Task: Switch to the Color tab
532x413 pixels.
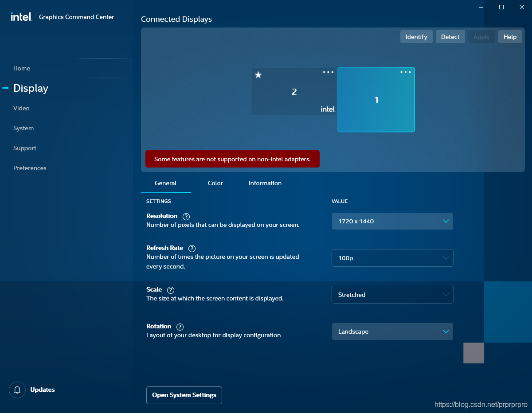Action: tap(215, 183)
